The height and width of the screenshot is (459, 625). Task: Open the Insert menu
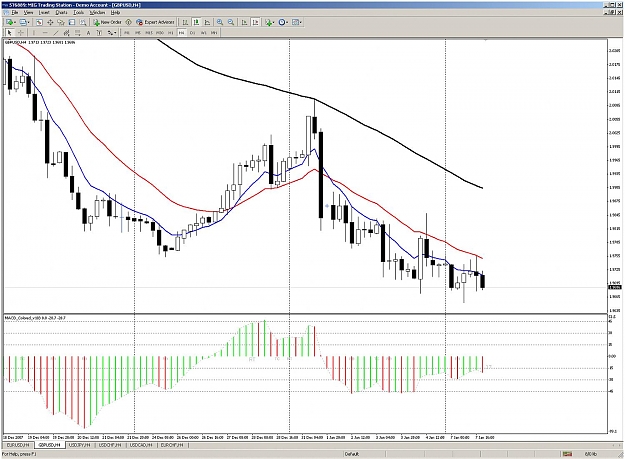[44, 13]
